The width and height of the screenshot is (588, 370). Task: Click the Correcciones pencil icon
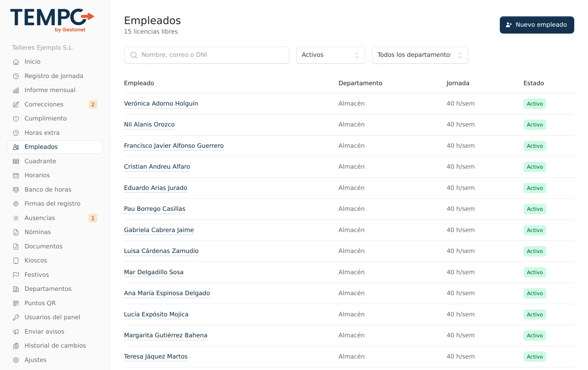click(x=16, y=104)
